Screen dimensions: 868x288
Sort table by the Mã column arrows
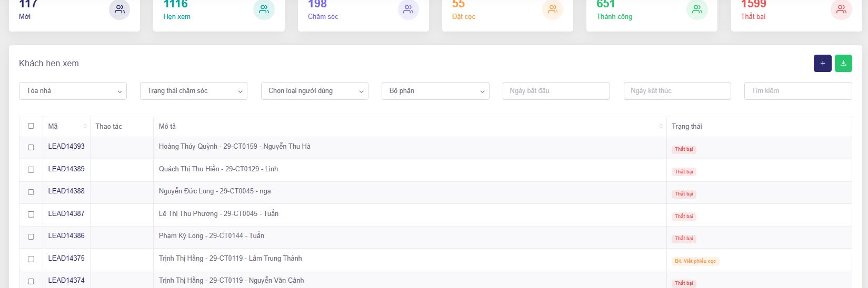pyautogui.click(x=85, y=127)
